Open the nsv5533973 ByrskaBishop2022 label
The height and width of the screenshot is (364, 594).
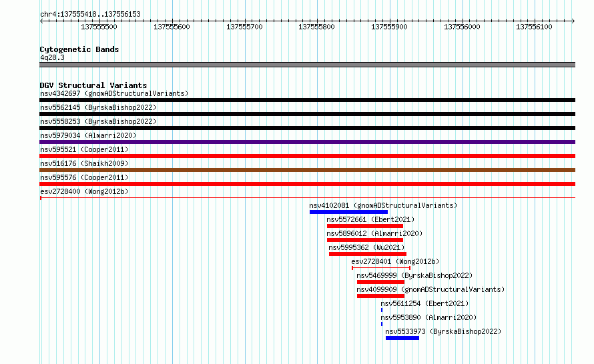443,331
